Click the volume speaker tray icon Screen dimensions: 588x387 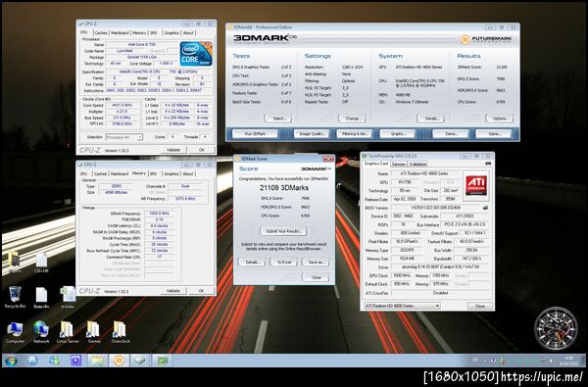[551, 361]
